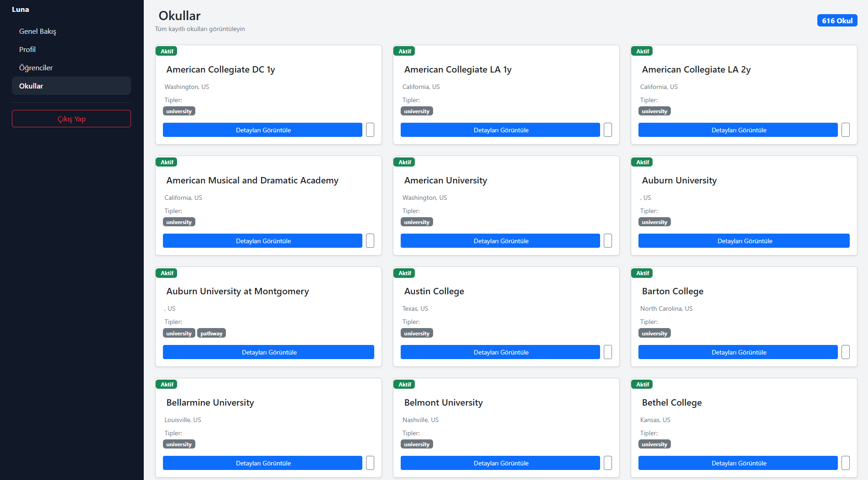
Task: Click the title "Auburn University at Montgomery"
Action: pos(237,291)
